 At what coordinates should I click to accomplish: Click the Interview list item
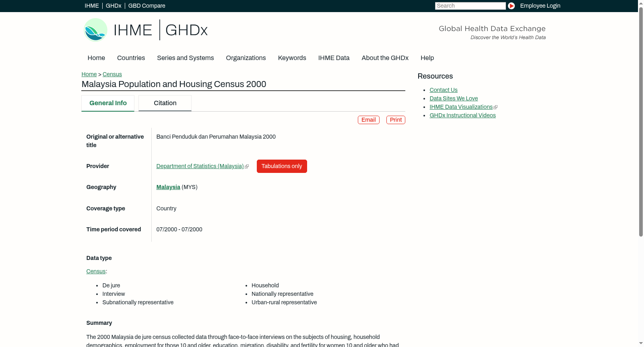click(114, 294)
